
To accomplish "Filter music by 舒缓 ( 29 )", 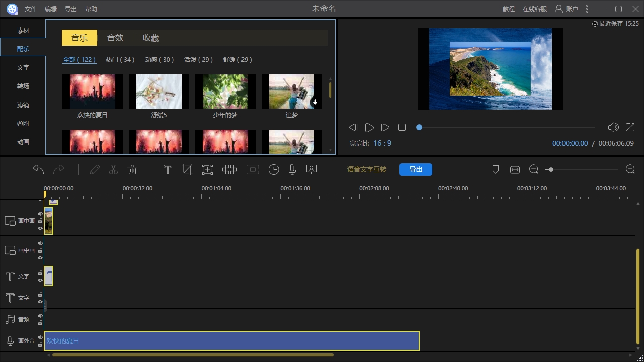I will pyautogui.click(x=238, y=59).
